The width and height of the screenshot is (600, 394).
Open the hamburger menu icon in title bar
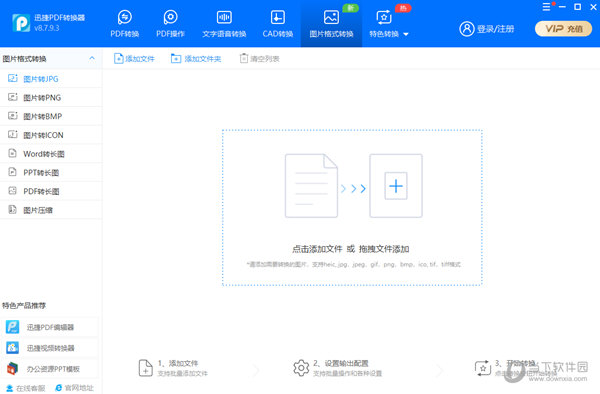point(546,7)
